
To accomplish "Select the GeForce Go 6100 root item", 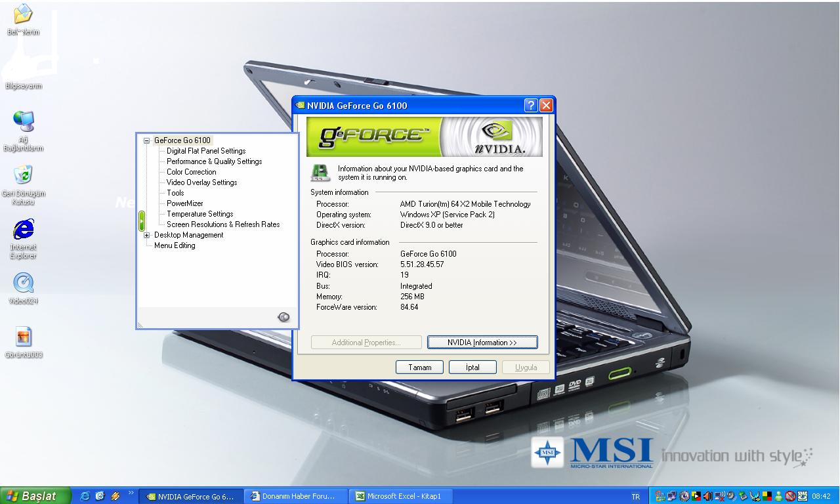I will (x=182, y=140).
